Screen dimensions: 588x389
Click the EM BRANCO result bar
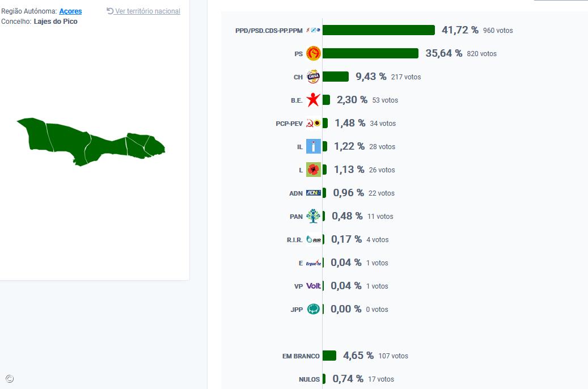click(329, 356)
